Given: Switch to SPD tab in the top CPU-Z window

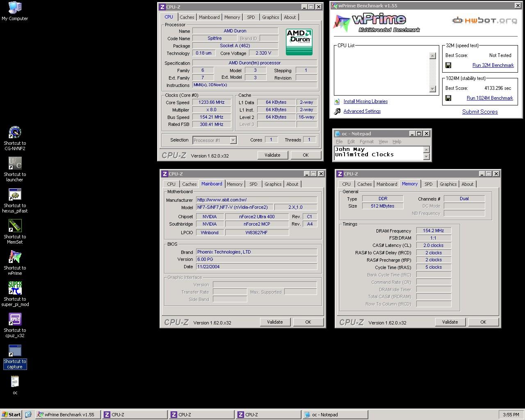Looking at the screenshot, I should [251, 17].
